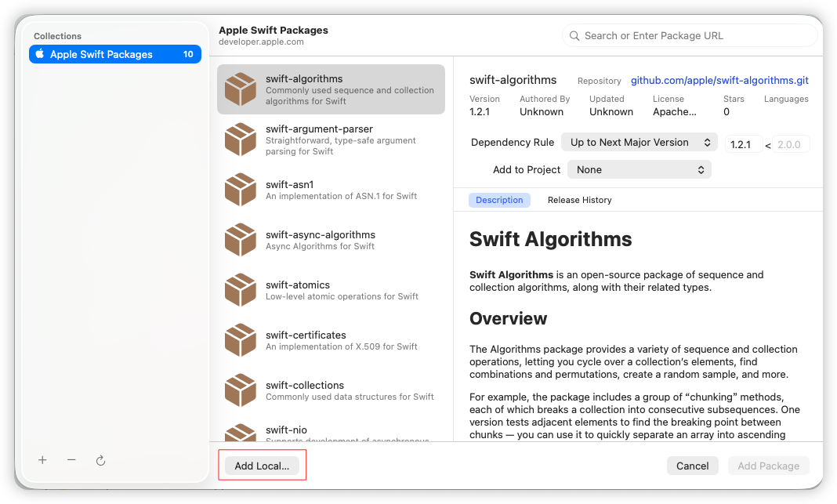Switch to the Release History tab
The width and height of the screenshot is (837, 504).
tap(579, 200)
